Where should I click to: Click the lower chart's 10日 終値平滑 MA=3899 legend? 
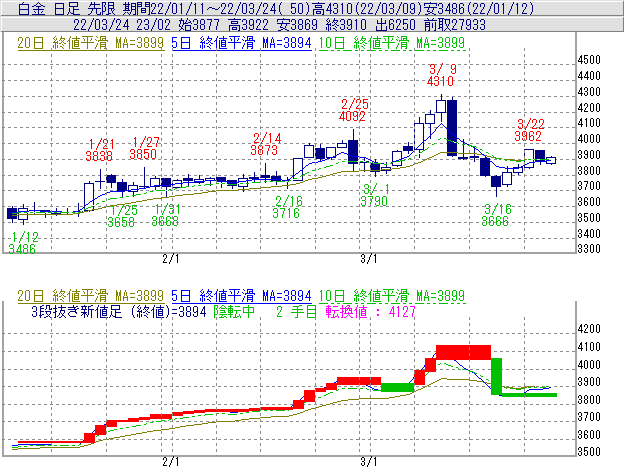coord(392,296)
